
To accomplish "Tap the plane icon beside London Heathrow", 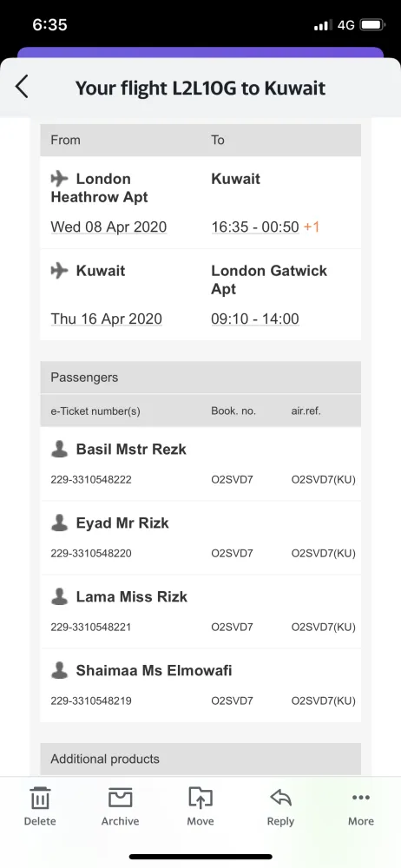I will coord(59,179).
